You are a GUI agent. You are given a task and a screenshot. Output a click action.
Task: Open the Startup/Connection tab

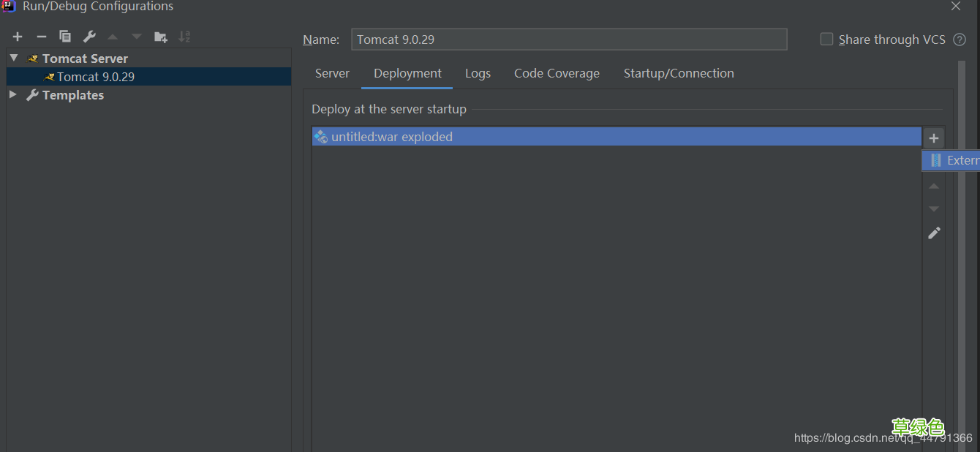[x=679, y=73]
